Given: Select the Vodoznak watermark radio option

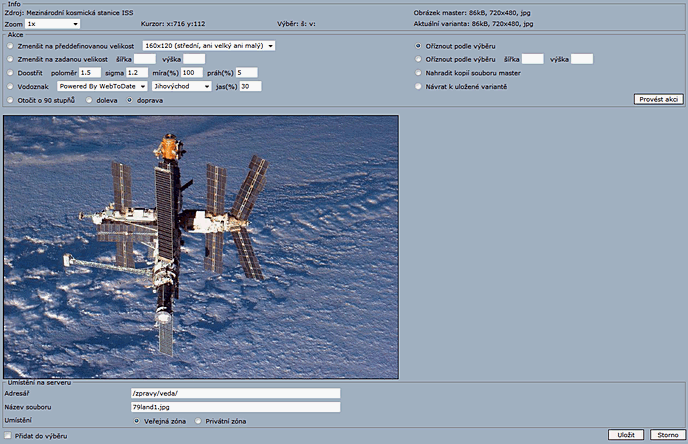Looking at the screenshot, I should click(10, 87).
